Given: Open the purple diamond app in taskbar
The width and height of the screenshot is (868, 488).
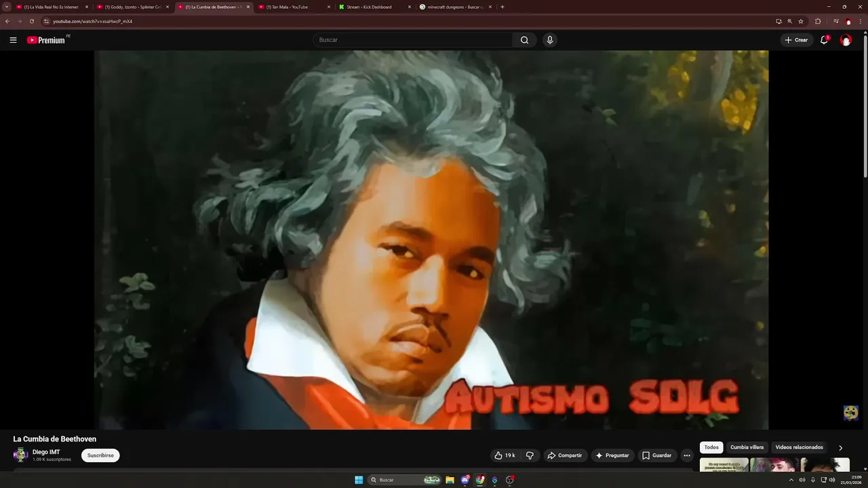Looking at the screenshot, I should 495,480.
